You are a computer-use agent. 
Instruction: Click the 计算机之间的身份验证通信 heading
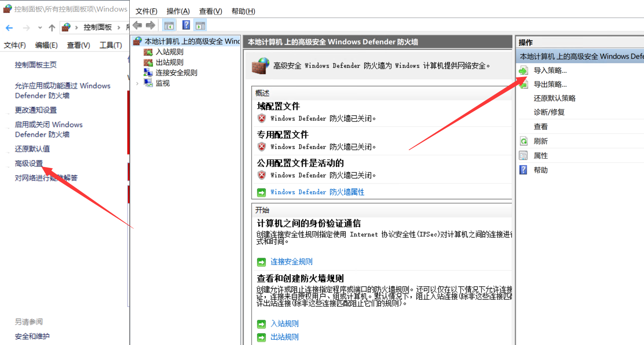[x=309, y=223]
